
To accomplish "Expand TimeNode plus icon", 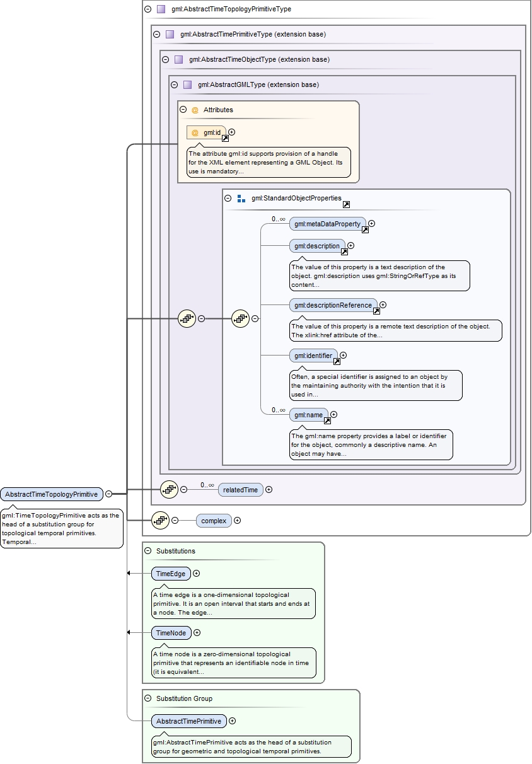I will [x=197, y=633].
